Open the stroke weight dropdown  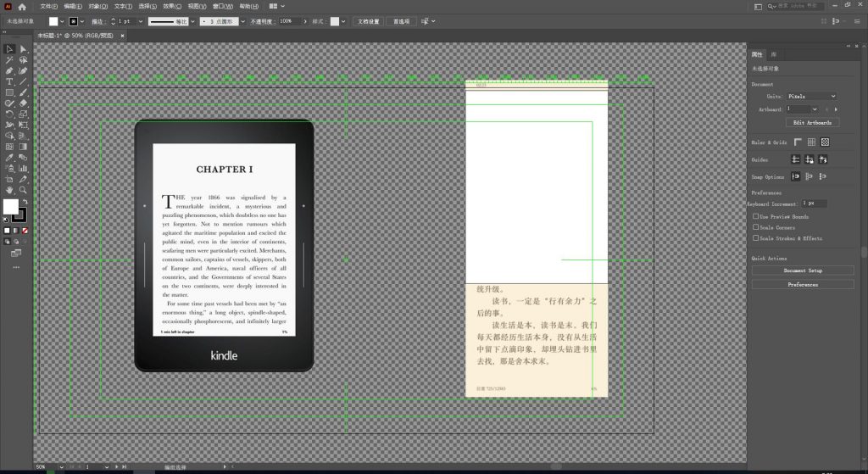click(x=140, y=21)
